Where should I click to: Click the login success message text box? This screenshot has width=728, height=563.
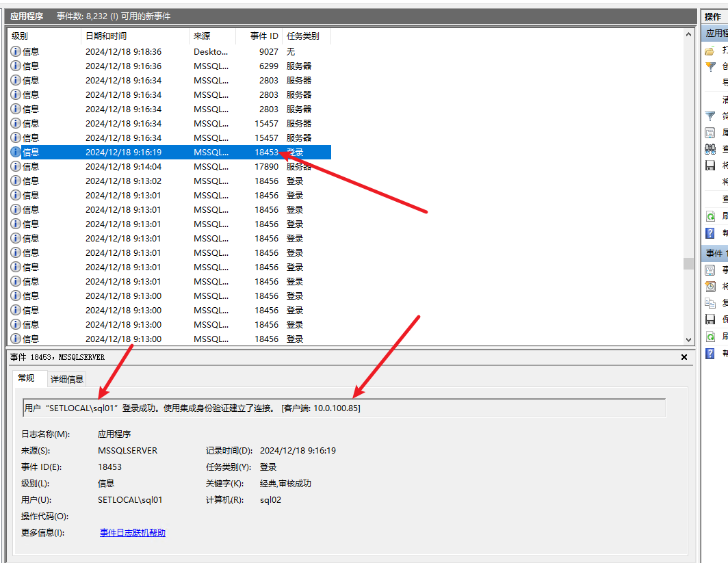pyautogui.click(x=343, y=408)
